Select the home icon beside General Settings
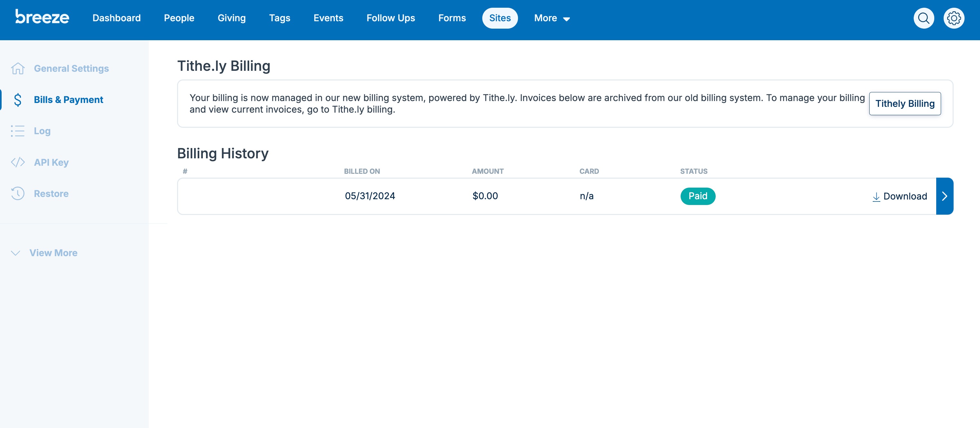Viewport: 980px width, 428px height. pyautogui.click(x=17, y=69)
